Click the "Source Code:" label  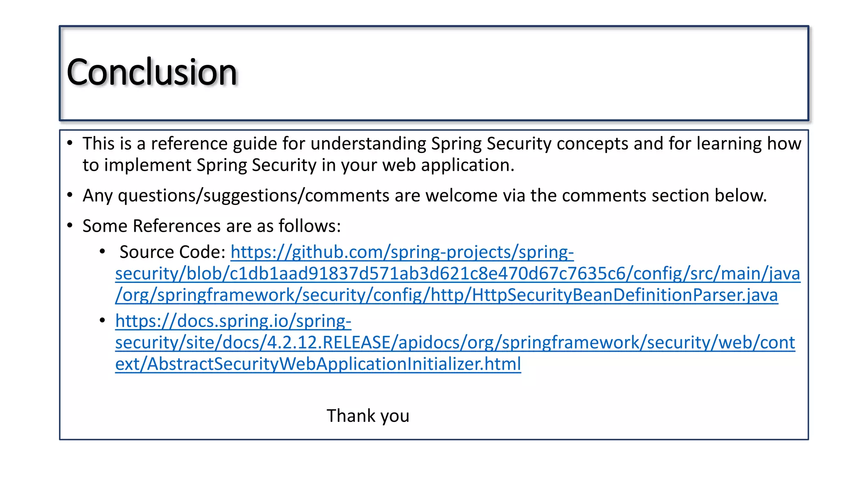click(x=172, y=252)
